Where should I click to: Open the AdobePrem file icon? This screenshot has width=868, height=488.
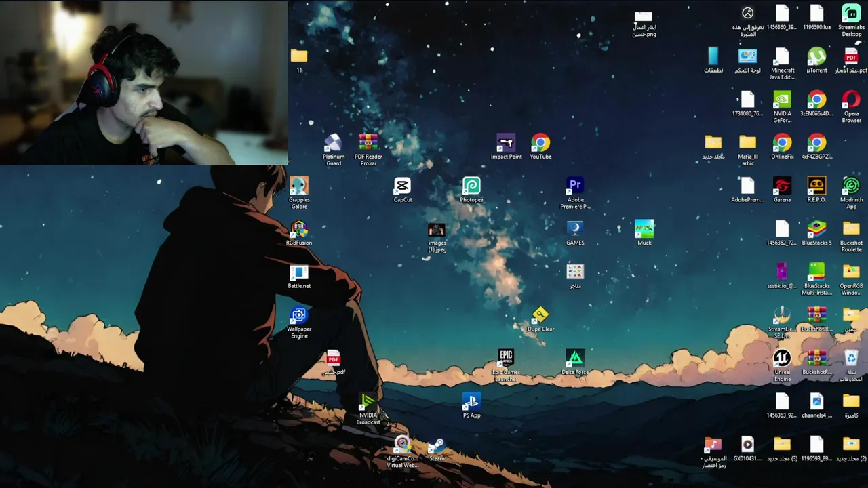click(747, 190)
